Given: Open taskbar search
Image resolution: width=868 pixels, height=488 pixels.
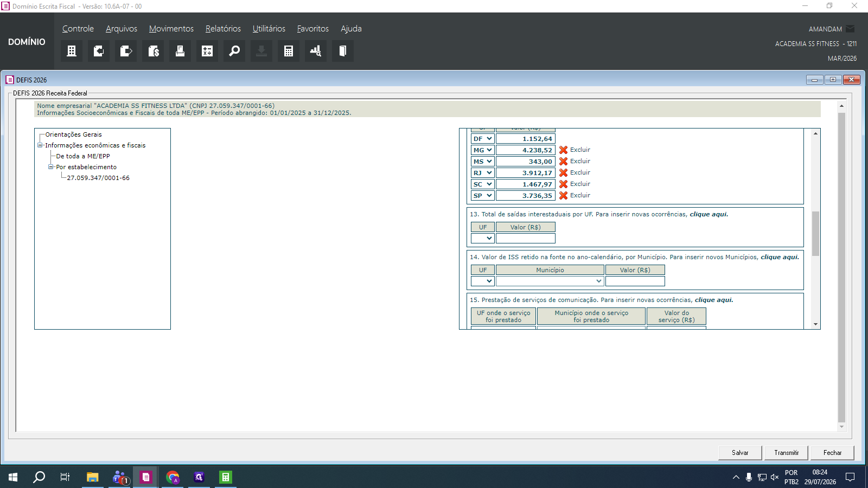Looking at the screenshot, I should pos(39,477).
